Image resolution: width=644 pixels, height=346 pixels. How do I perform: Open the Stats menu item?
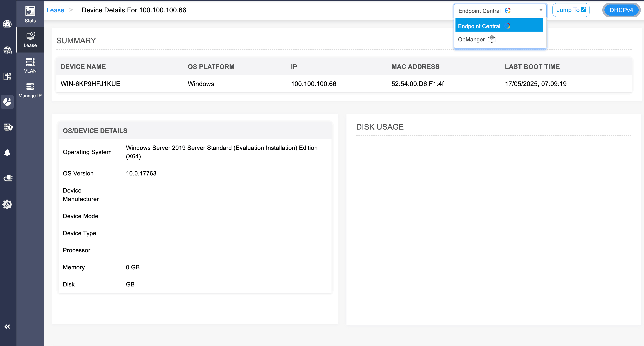tap(30, 15)
